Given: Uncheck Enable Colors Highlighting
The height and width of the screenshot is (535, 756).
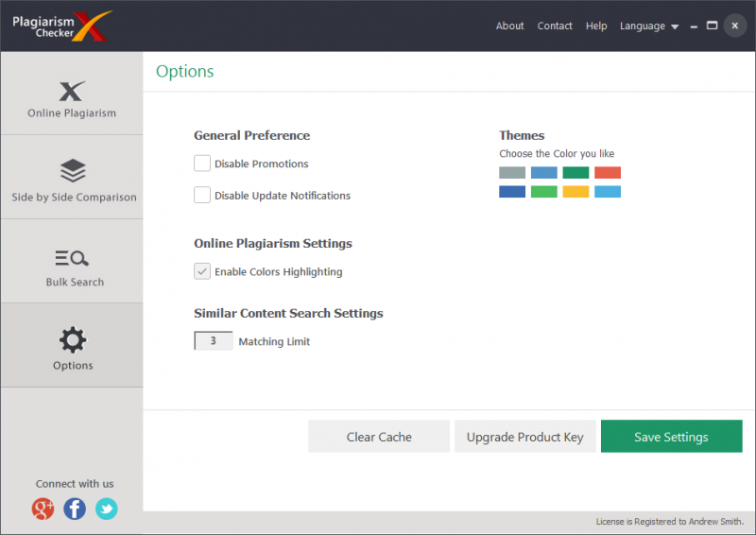Looking at the screenshot, I should point(202,271).
